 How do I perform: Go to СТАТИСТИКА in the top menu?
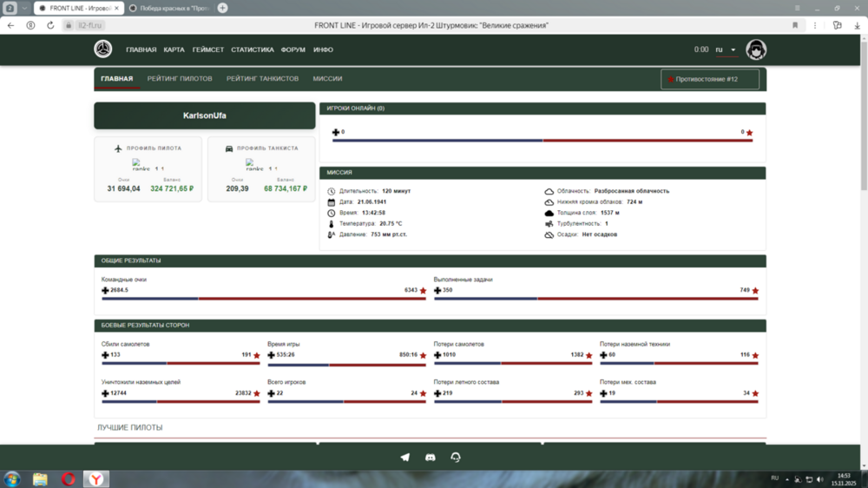click(x=252, y=50)
